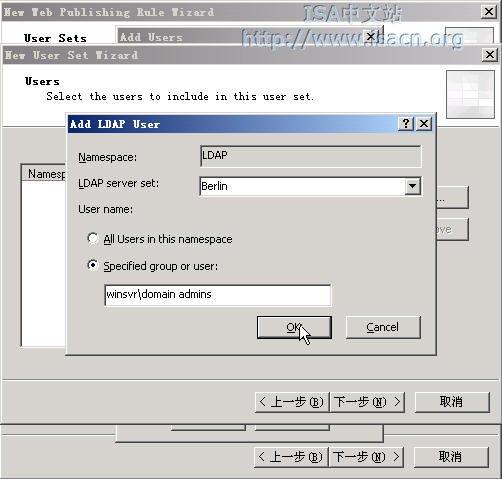Screen dimensions: 502x479
Task: Click the read-only Namespace LDAP field
Action: 310,156
